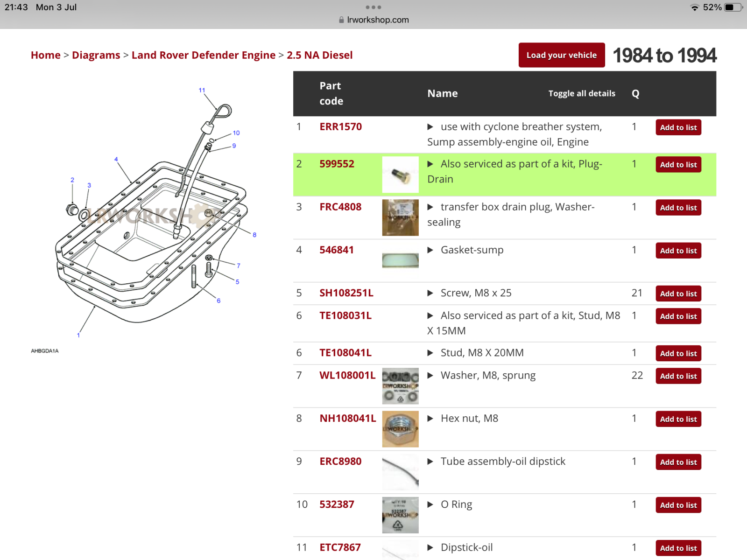
Task: Add NH108041L hex nut to list
Action: [x=678, y=419]
